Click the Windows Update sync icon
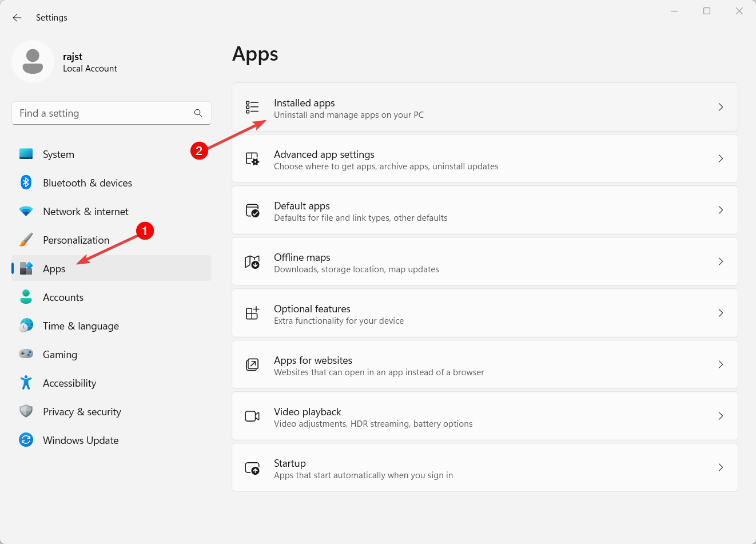Screen dimensions: 756x544 pyautogui.click(x=26, y=440)
